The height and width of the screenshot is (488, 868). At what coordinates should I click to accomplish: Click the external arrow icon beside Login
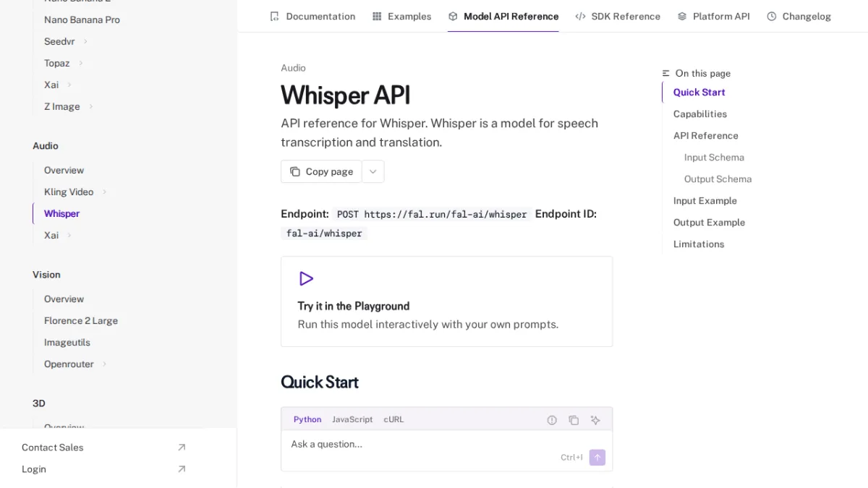click(x=182, y=469)
